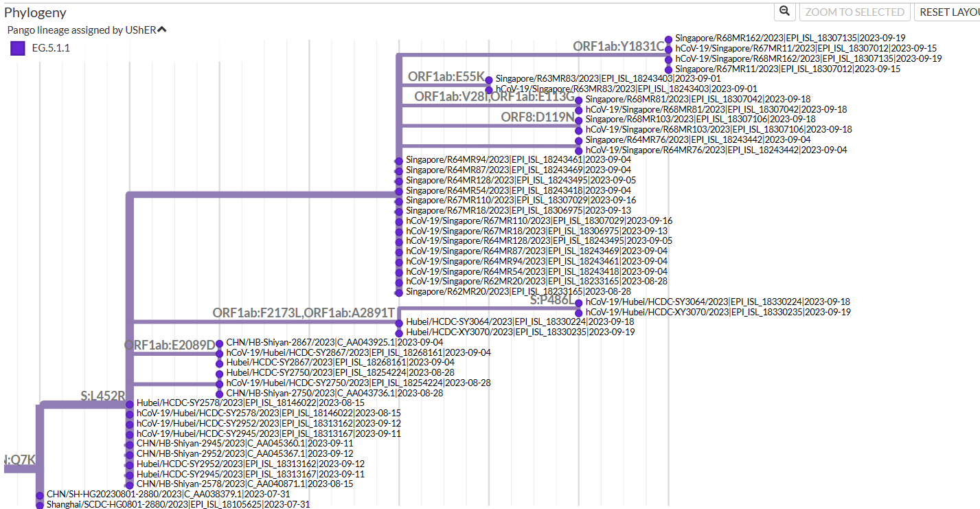Select the ORF1ab:F2173L,ORF1ab:A2891T branch label
980x509 pixels.
304,310
